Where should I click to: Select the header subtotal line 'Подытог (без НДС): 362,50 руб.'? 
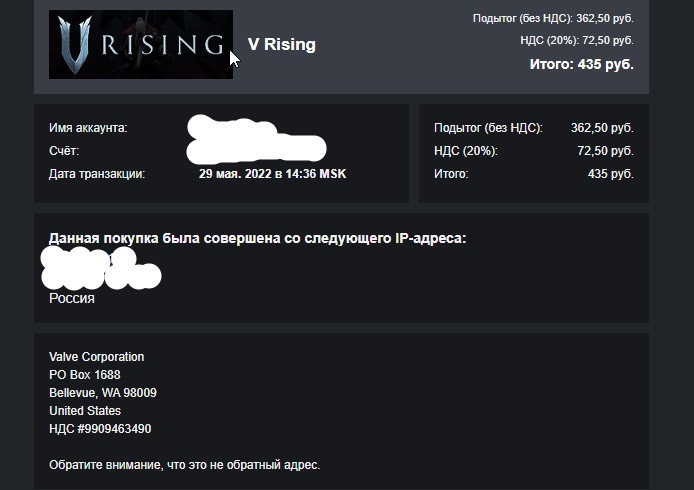pyautogui.click(x=553, y=18)
